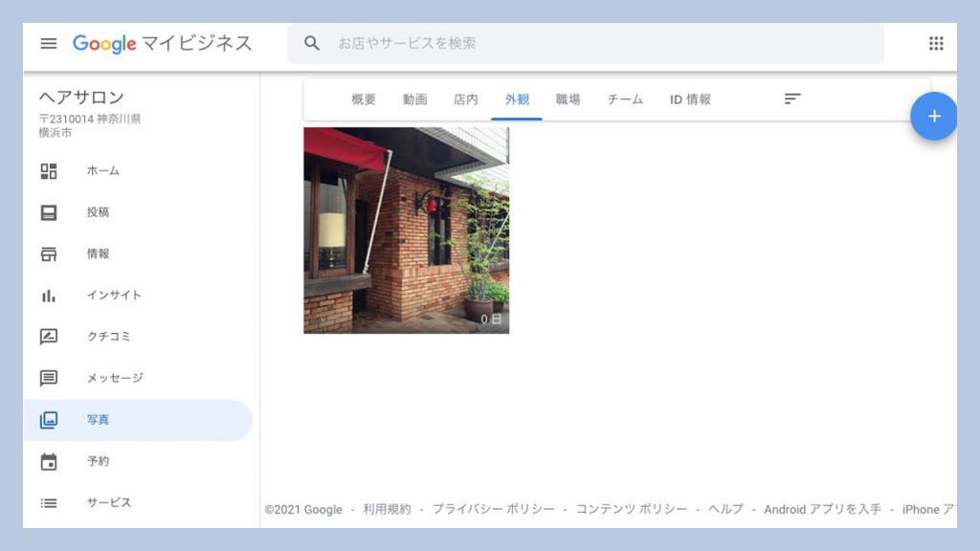
Task: Open the プライバシー ポリシー footer link
Action: 493,509
